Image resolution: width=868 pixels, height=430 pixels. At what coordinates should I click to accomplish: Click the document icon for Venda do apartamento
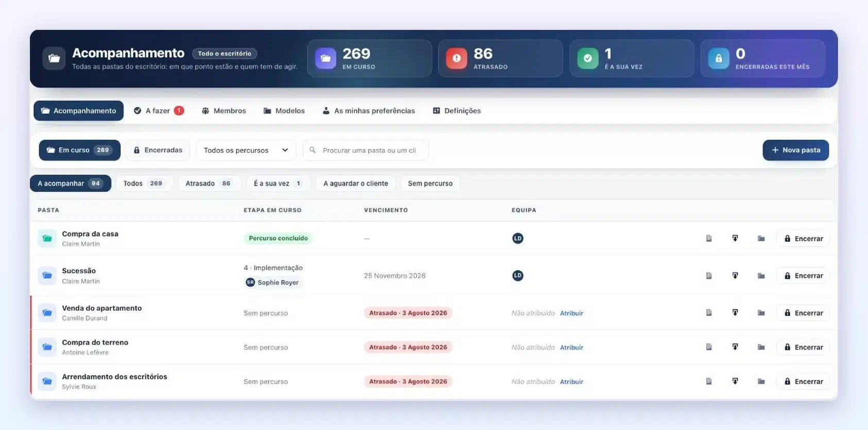pos(709,312)
